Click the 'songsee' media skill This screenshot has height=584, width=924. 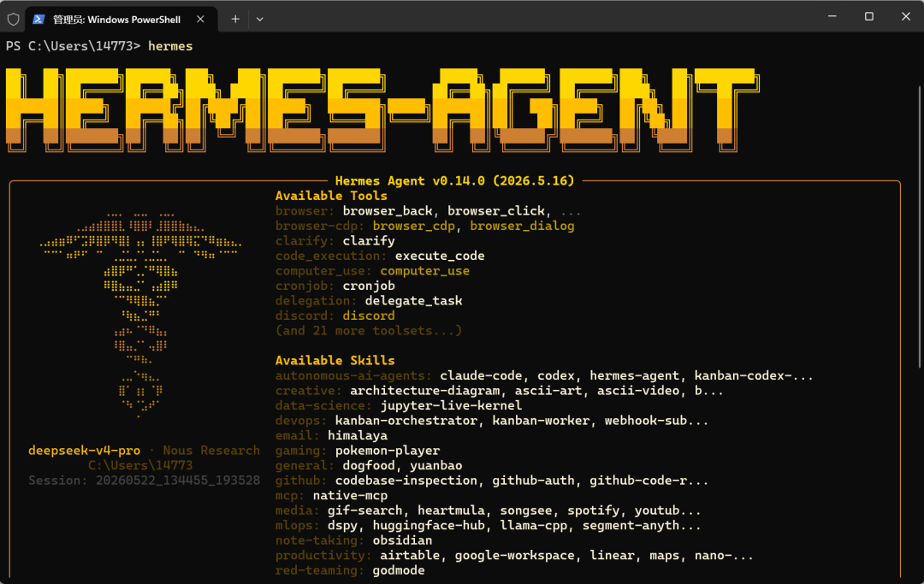click(525, 511)
